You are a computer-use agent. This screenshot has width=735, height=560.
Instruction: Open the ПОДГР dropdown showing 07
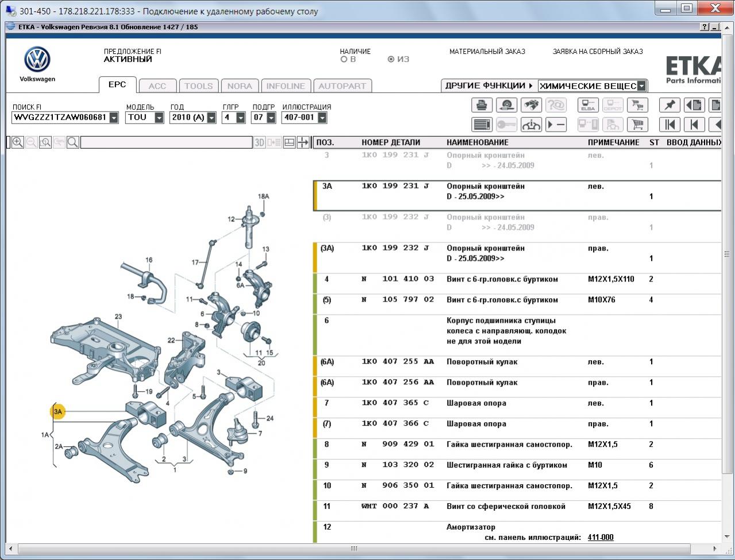270,118
